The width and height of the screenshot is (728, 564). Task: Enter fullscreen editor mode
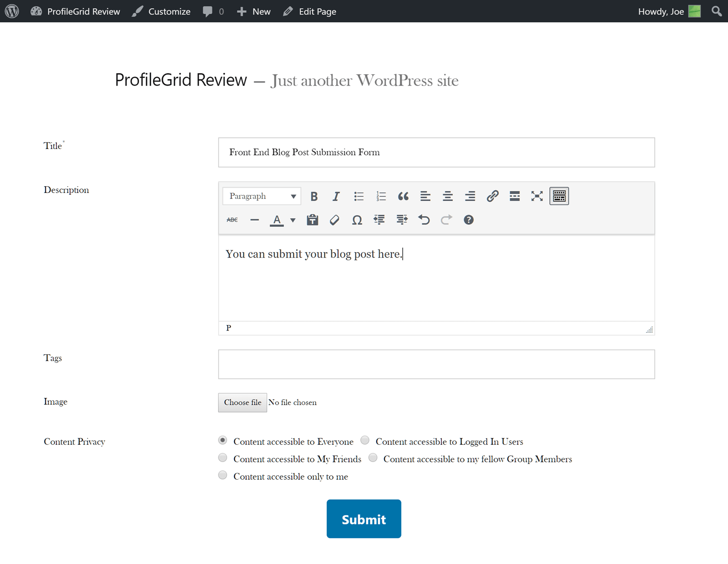(537, 196)
